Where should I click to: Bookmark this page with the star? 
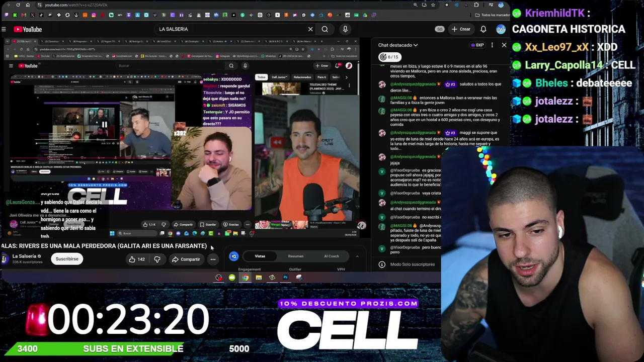coord(434,5)
